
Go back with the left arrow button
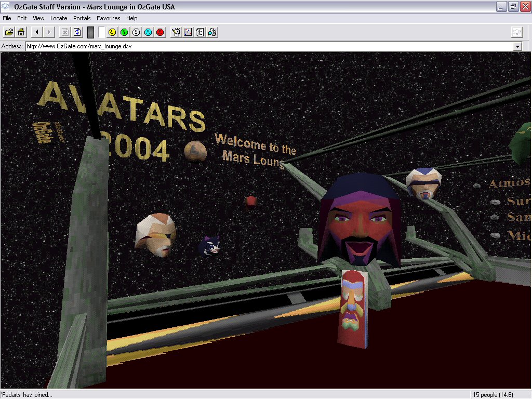(x=36, y=32)
